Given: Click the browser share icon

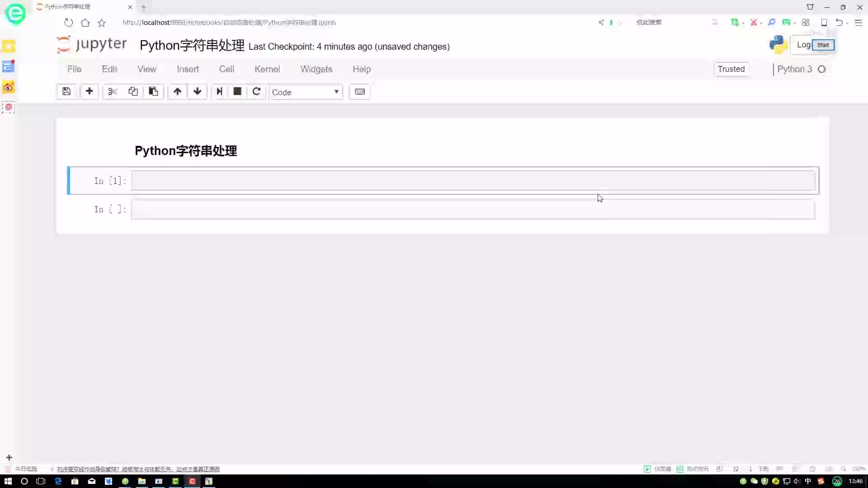Looking at the screenshot, I should click(601, 23).
